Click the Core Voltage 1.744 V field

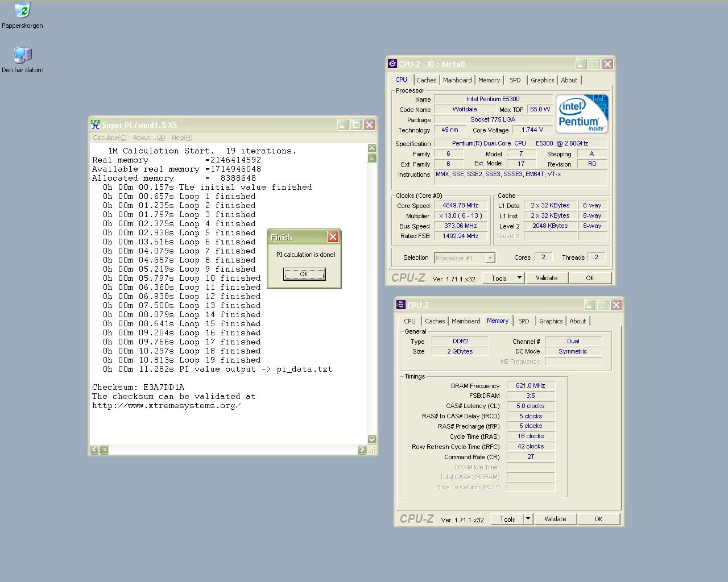coord(532,130)
